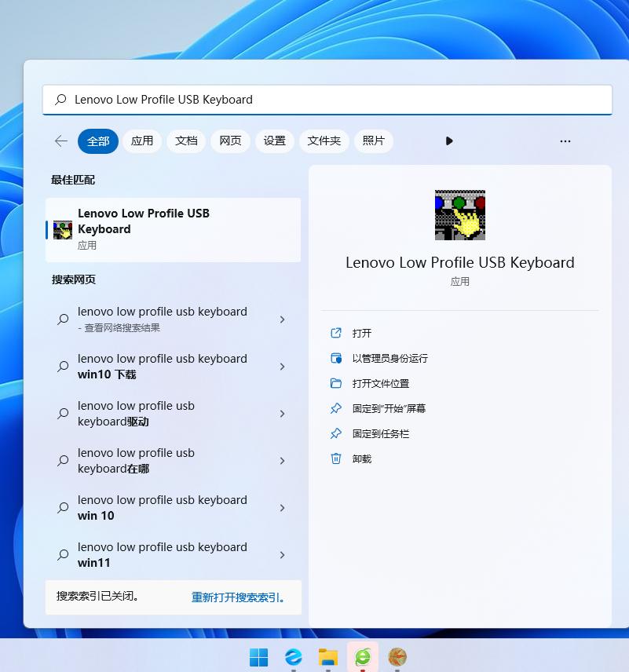The image size is (629, 672).
Task: Click the trash icon to 卸载 the app
Action: pos(336,458)
